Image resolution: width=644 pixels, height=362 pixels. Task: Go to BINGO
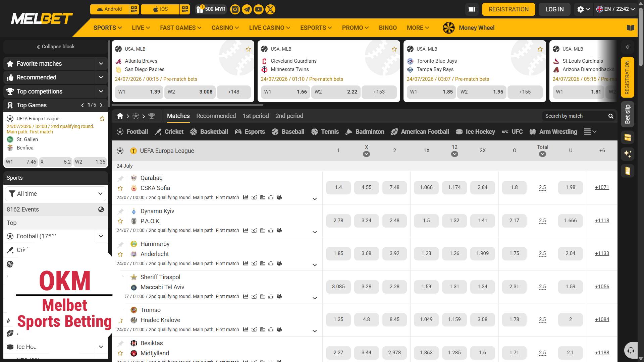388,28
